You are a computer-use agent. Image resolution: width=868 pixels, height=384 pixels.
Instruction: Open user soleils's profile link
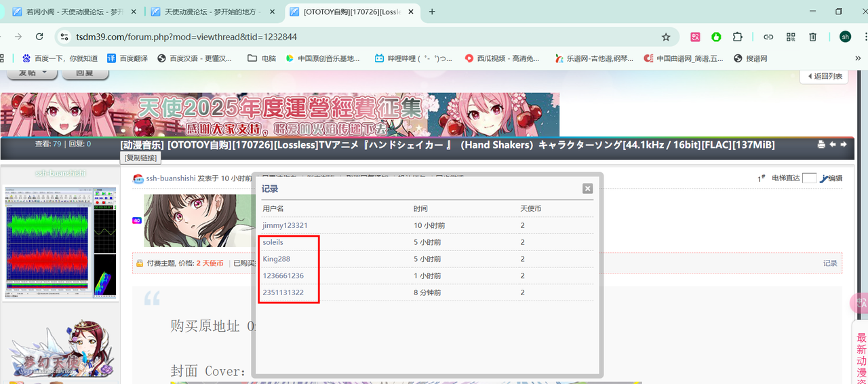click(273, 242)
